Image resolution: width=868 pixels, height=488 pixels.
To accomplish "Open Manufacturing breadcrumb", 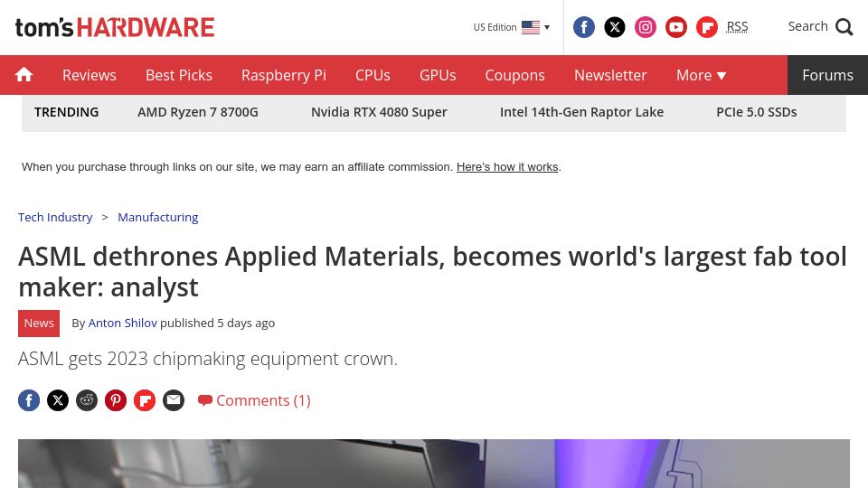I will point(157,218).
